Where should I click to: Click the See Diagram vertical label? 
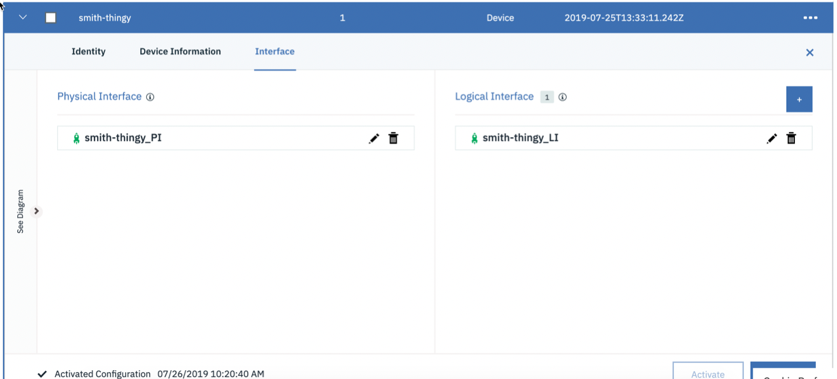20,211
